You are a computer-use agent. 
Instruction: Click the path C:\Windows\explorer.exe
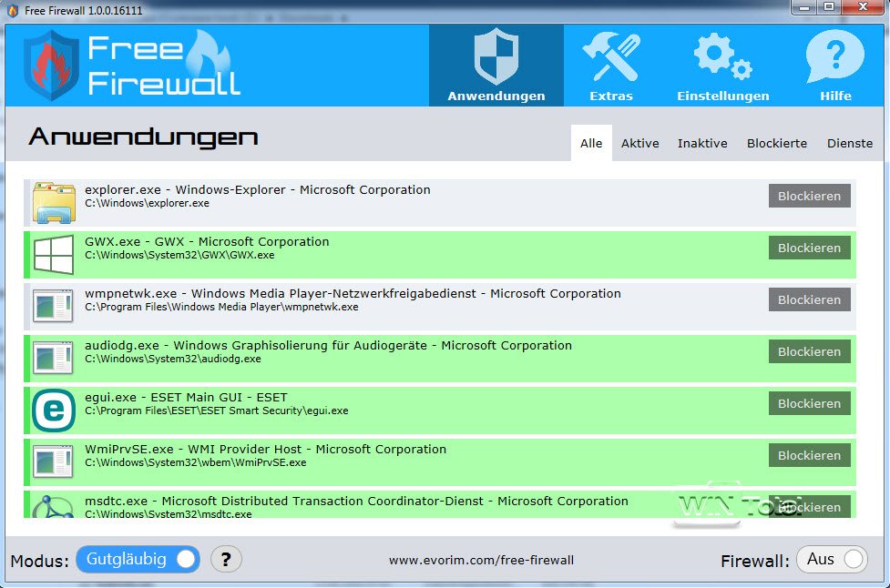(x=147, y=203)
